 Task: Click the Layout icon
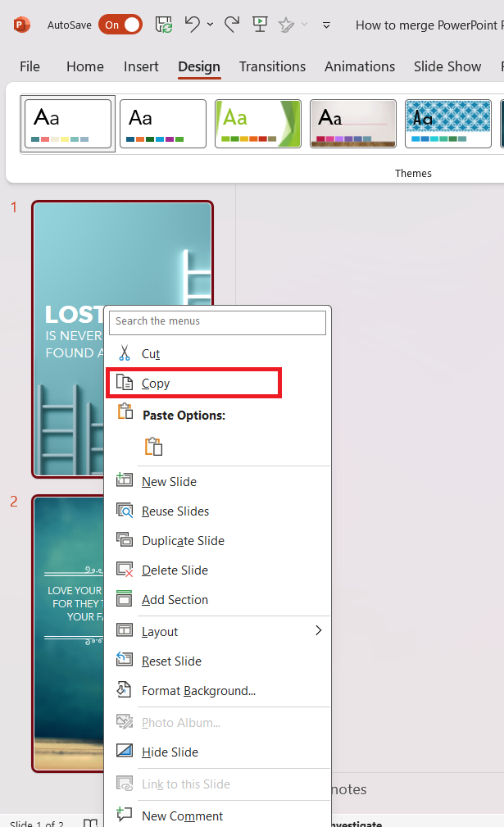point(125,629)
